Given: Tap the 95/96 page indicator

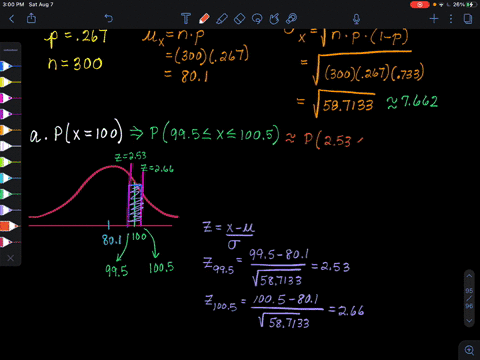Looking at the screenshot, I should coord(469,298).
